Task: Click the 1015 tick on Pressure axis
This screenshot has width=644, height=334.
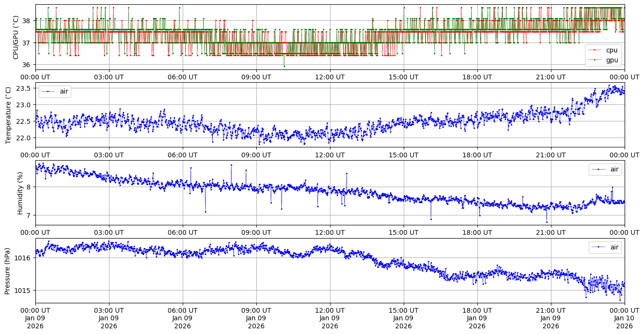Action: (x=24, y=291)
